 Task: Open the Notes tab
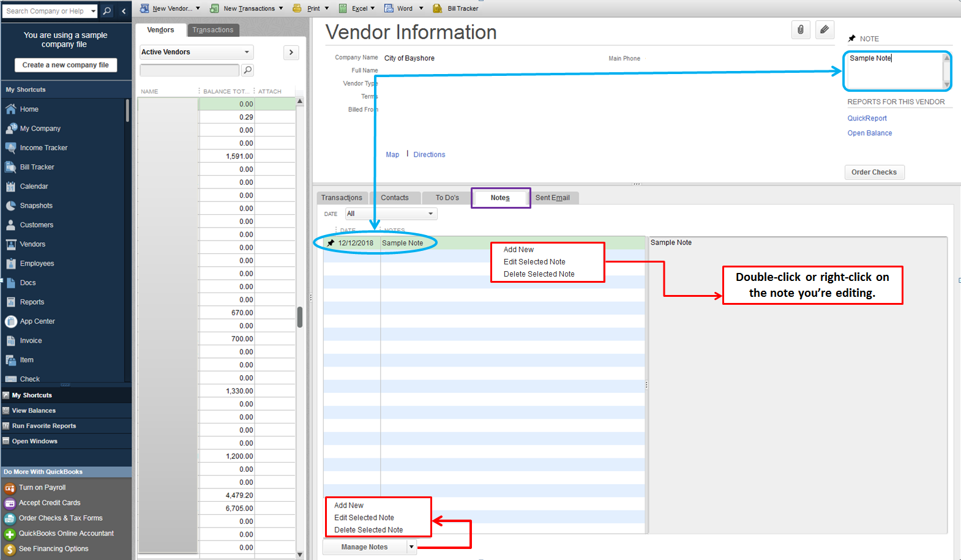[500, 198]
